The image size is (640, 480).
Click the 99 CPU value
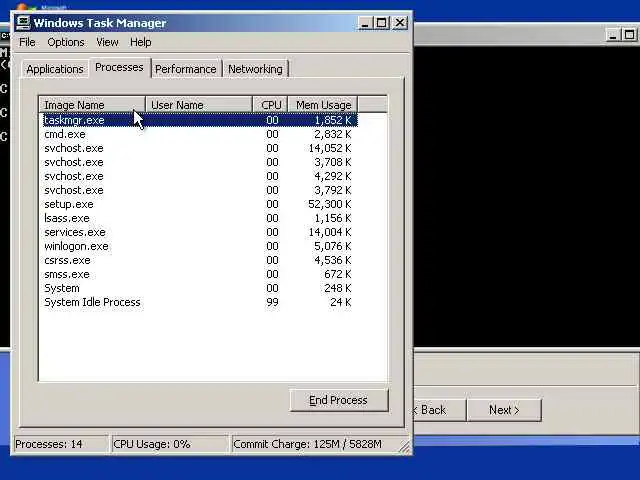pyautogui.click(x=272, y=302)
